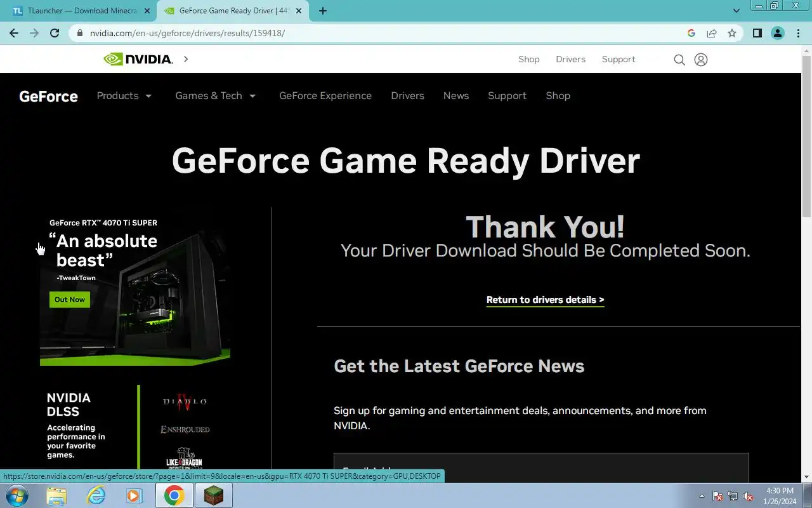Screen dimensions: 812x508
Task: Toggle Chrome side panel icon
Action: (757, 33)
